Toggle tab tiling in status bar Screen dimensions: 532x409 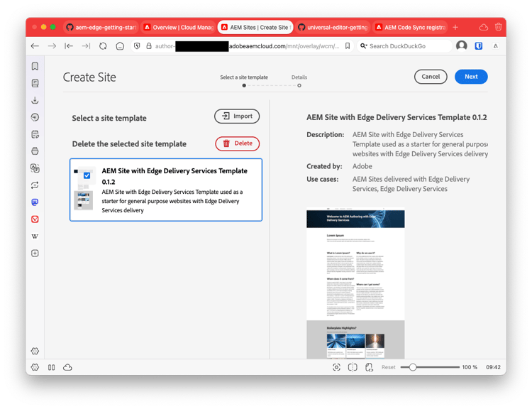[x=353, y=367]
